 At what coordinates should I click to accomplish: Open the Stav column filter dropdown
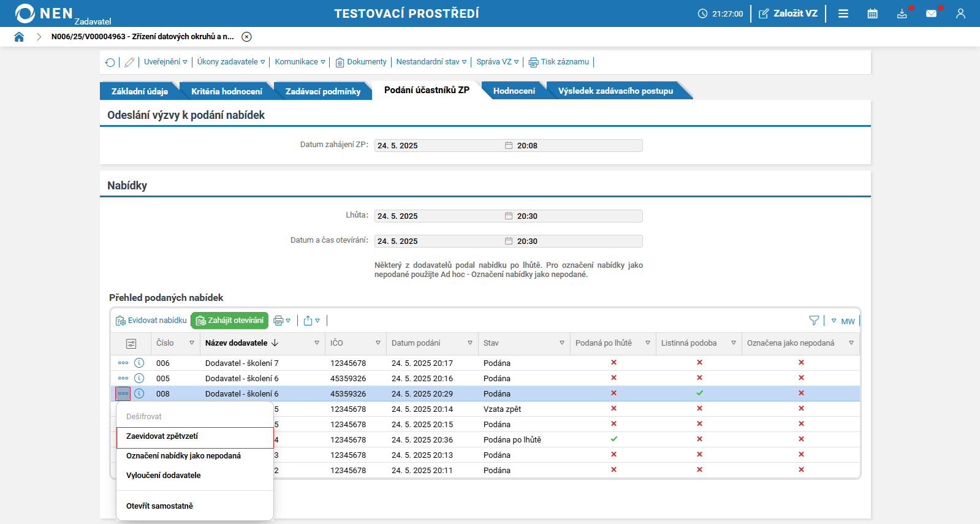561,343
